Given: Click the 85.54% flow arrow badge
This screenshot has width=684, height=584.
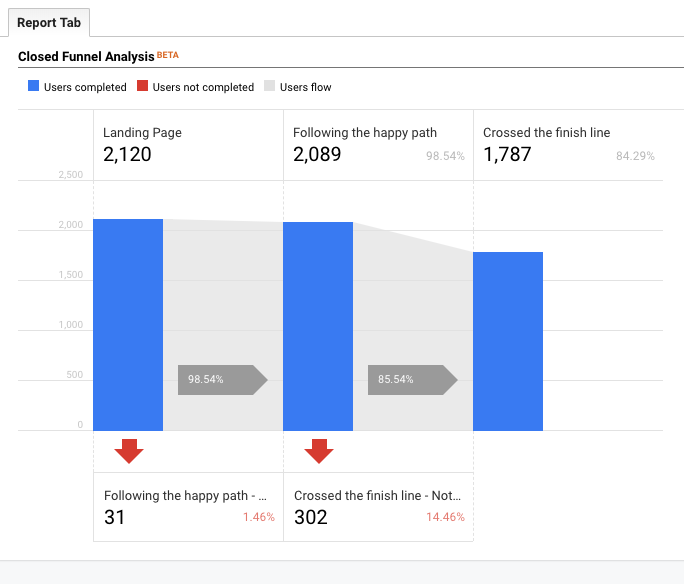Looking at the screenshot, I should pos(412,380).
